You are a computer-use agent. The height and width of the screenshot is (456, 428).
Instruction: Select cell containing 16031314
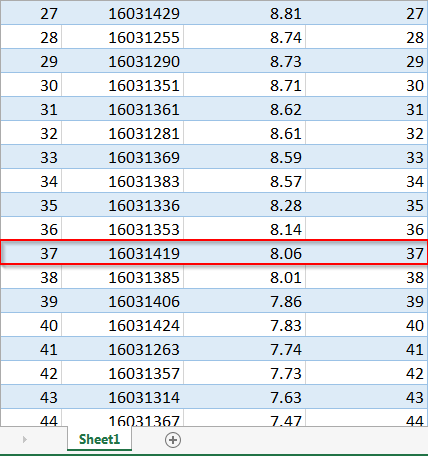click(x=122, y=398)
